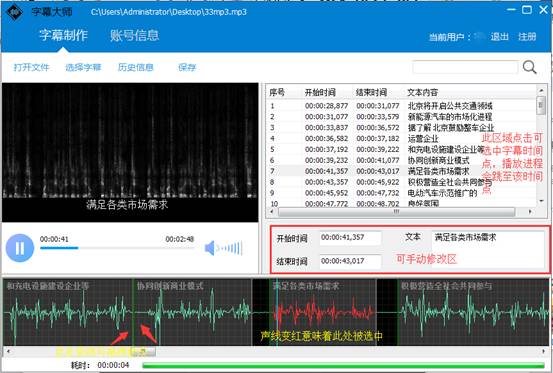
Task: Switch to the 字幕制作 tab
Action: [63, 35]
